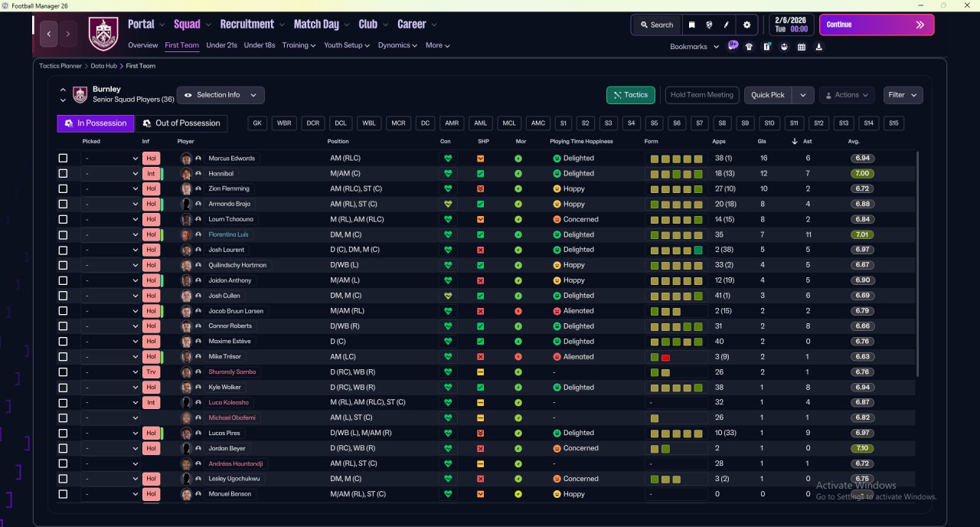Tick the checkbox for Florentino Luís
Screen dimensions: 980x527
(63, 234)
